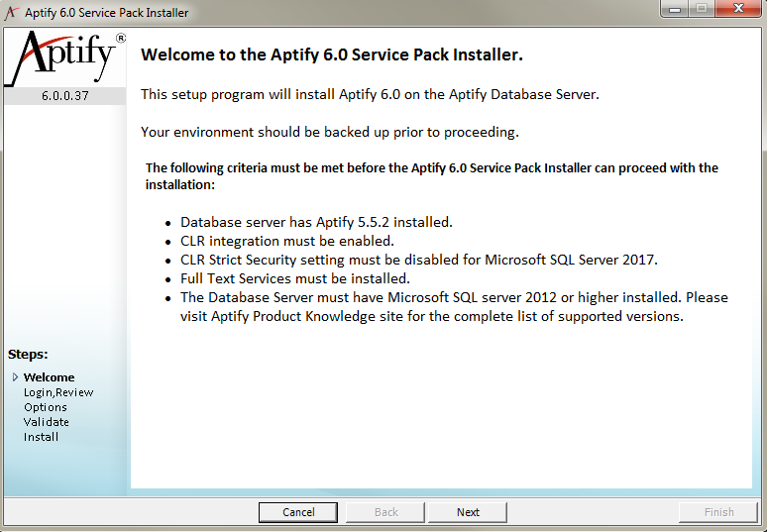767x532 pixels.
Task: Click the CLR Strict Security requirement line
Action: click(419, 260)
